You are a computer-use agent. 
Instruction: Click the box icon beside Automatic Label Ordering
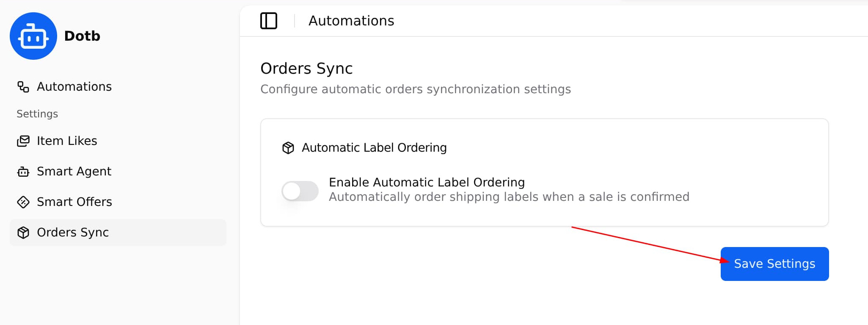tap(288, 148)
